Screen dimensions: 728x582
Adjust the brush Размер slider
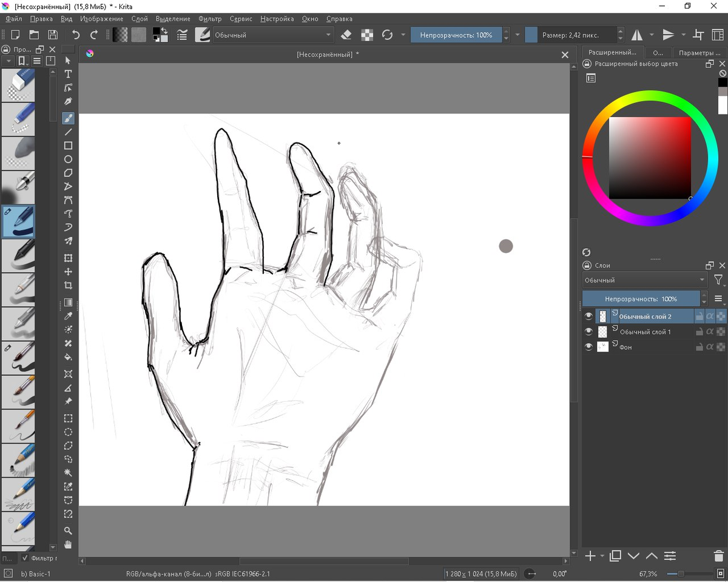(x=570, y=35)
